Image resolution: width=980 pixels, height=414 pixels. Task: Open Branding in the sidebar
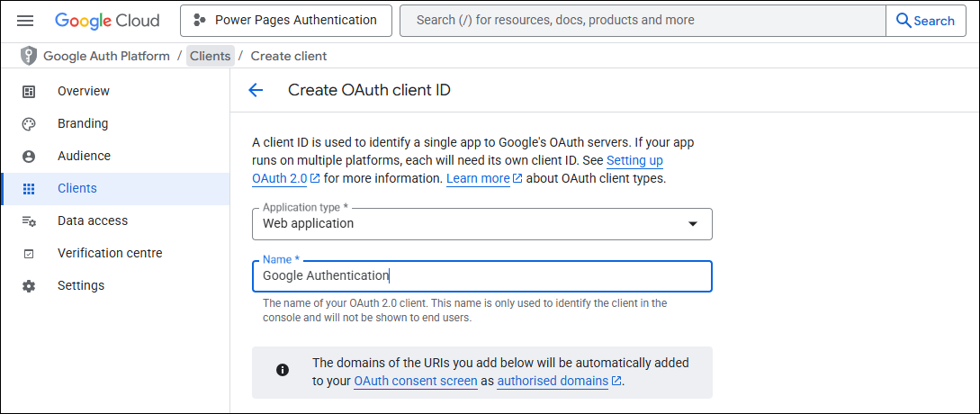pyautogui.click(x=115, y=124)
